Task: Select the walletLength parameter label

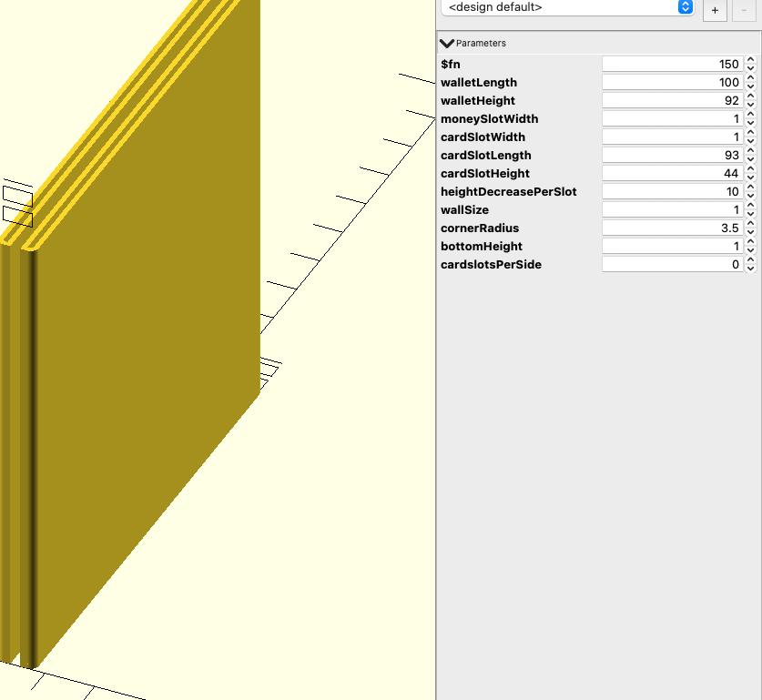Action: coord(479,83)
